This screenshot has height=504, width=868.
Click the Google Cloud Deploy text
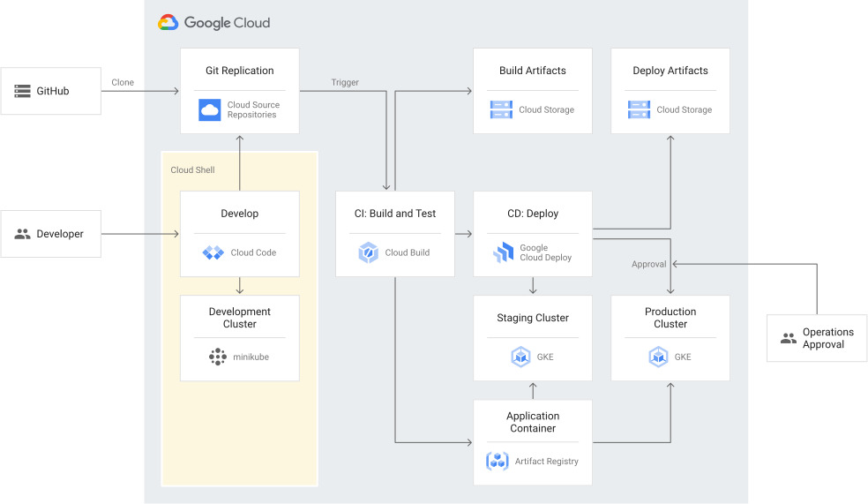point(545,252)
